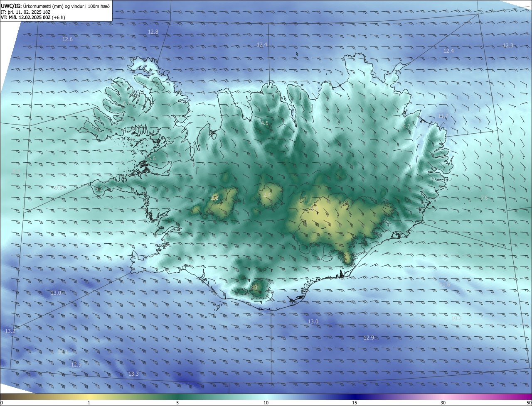The width and height of the screenshot is (532, 406).
Task: Click the 12.3 value in northeast corner
Action: point(508,46)
